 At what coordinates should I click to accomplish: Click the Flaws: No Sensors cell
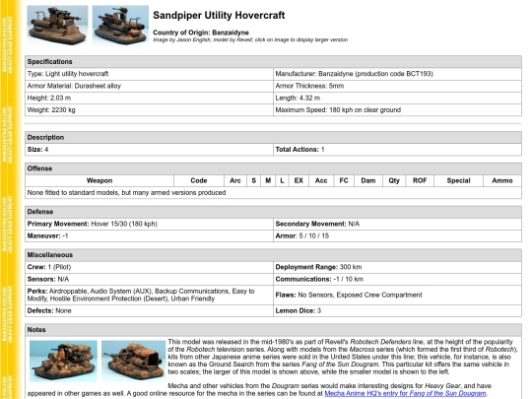tap(397, 295)
